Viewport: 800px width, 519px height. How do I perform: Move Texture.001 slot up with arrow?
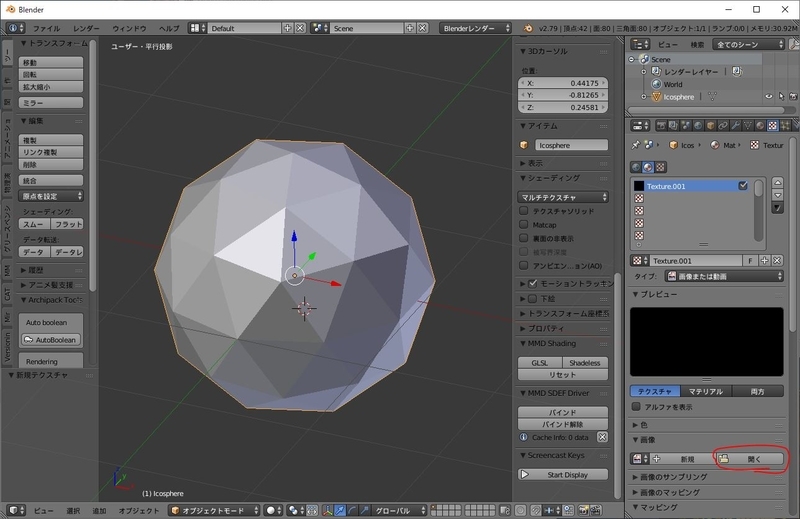click(778, 183)
